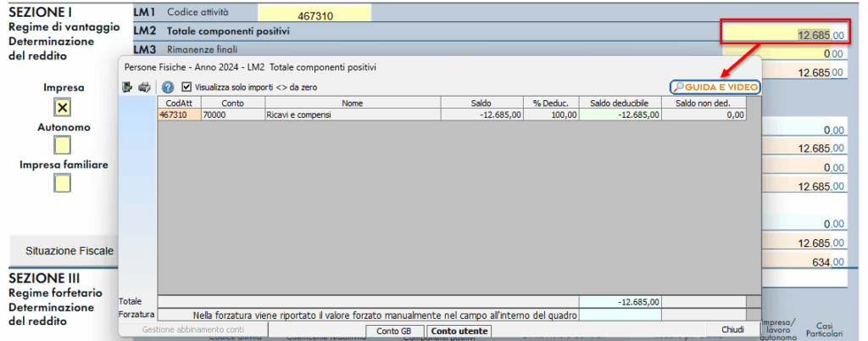Tick the Impresa familiare checkbox
Viewport: 868px width, 341px height.
coord(63,182)
